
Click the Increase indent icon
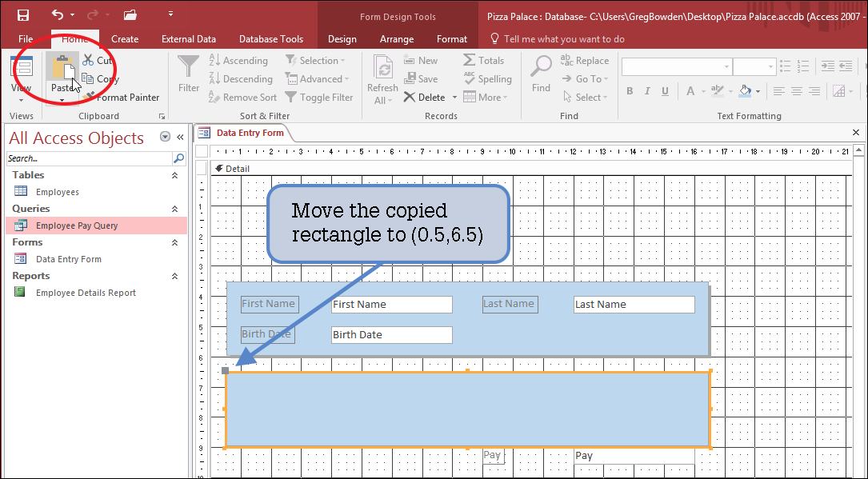point(827,66)
